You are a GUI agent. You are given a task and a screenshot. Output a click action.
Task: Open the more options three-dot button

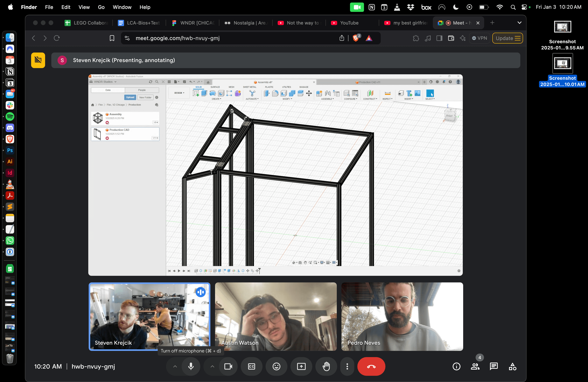click(347, 366)
